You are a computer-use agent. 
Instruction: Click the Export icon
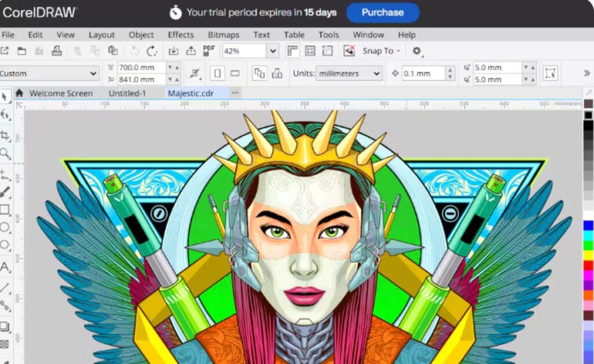(191, 50)
